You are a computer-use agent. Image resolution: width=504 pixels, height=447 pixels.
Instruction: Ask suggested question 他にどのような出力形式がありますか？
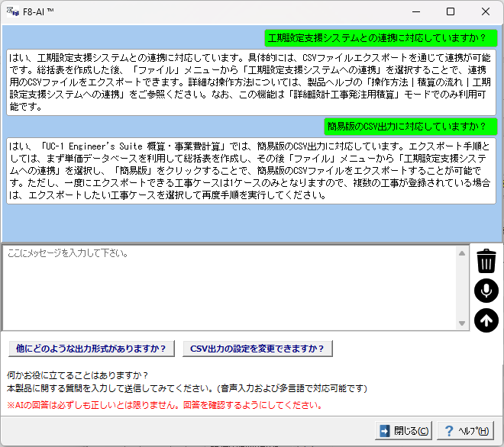pos(91,349)
